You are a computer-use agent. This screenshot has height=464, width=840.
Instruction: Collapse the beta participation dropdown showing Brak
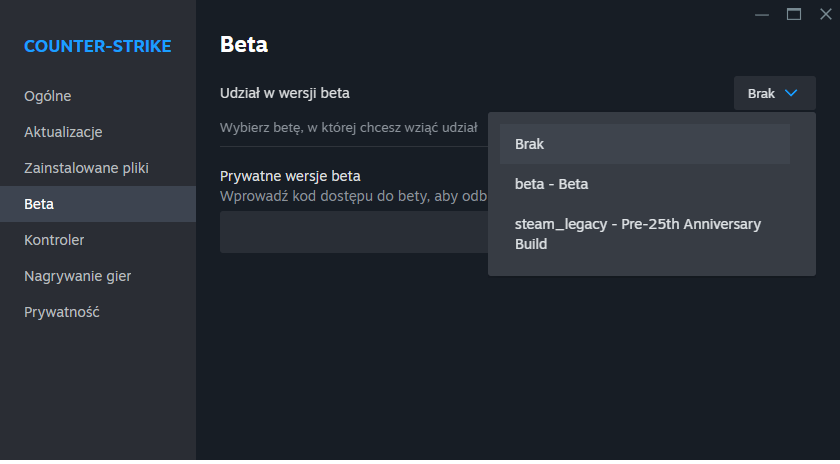tap(774, 93)
